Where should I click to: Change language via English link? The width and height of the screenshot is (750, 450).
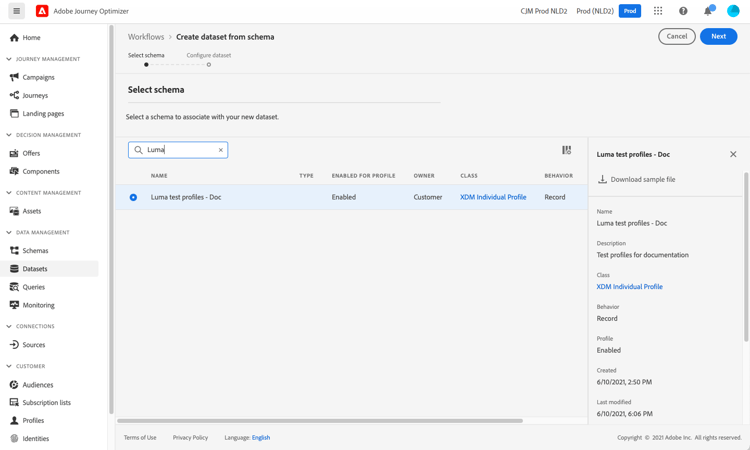(261, 438)
